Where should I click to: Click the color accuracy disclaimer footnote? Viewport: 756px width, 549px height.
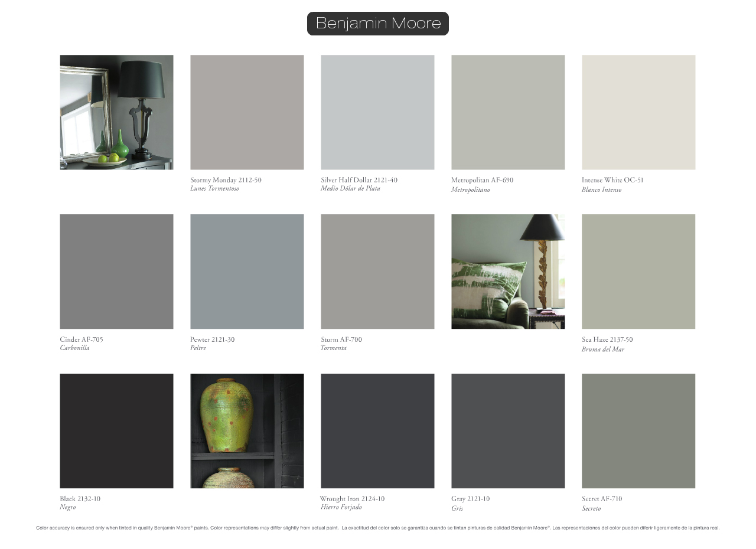pos(378,528)
